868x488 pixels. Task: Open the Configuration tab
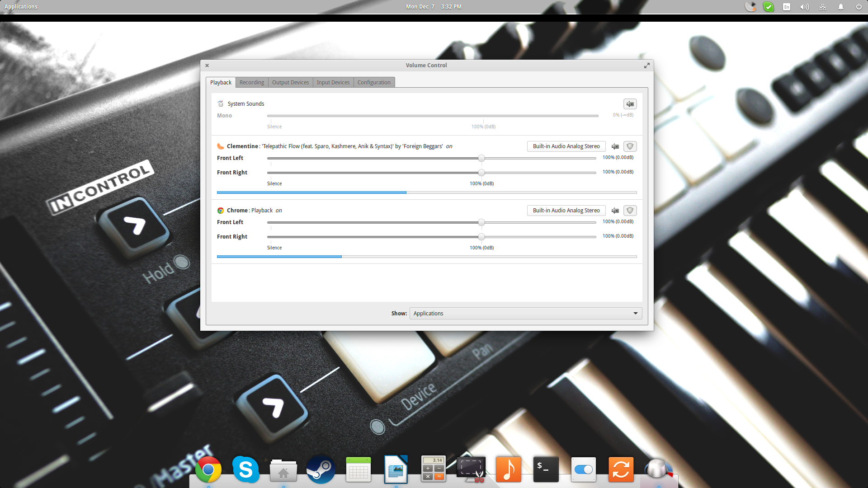374,82
